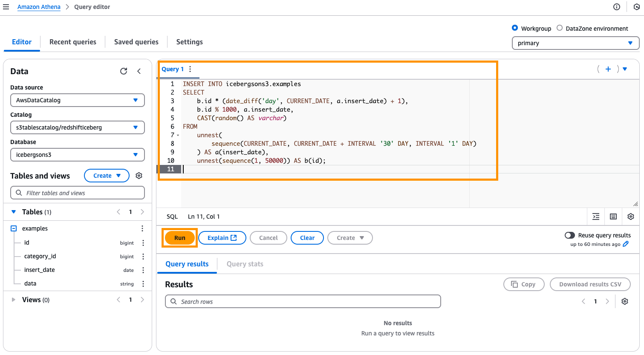
Task: Collapse the Data panel with left chevron
Action: pos(139,71)
